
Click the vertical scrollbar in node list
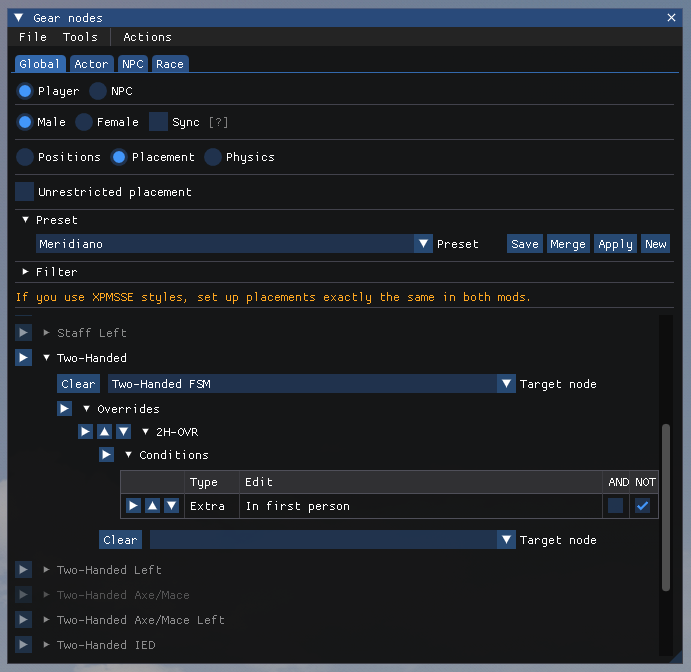(x=666, y=510)
